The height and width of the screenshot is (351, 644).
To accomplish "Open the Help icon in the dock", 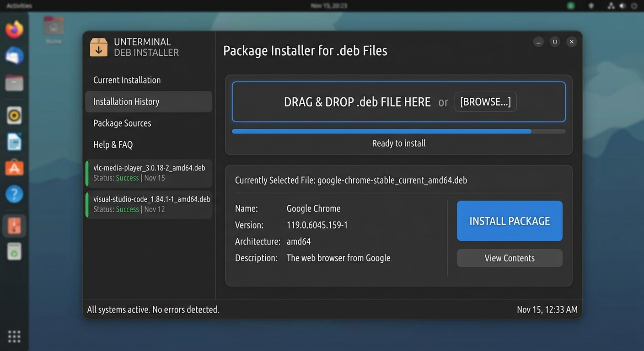I will click(14, 194).
